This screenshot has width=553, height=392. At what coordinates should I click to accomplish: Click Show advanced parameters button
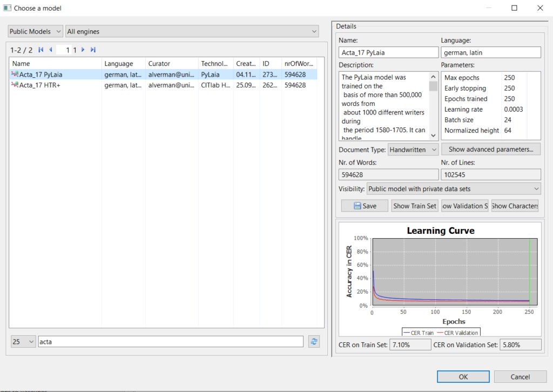[490, 150]
